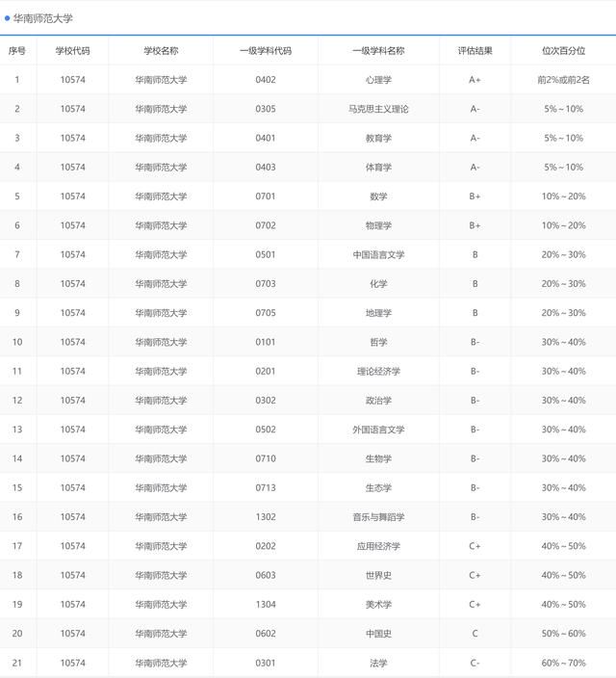Image resolution: width=616 pixels, height=678 pixels.
Task: Click subject code 0703
Action: (x=266, y=284)
